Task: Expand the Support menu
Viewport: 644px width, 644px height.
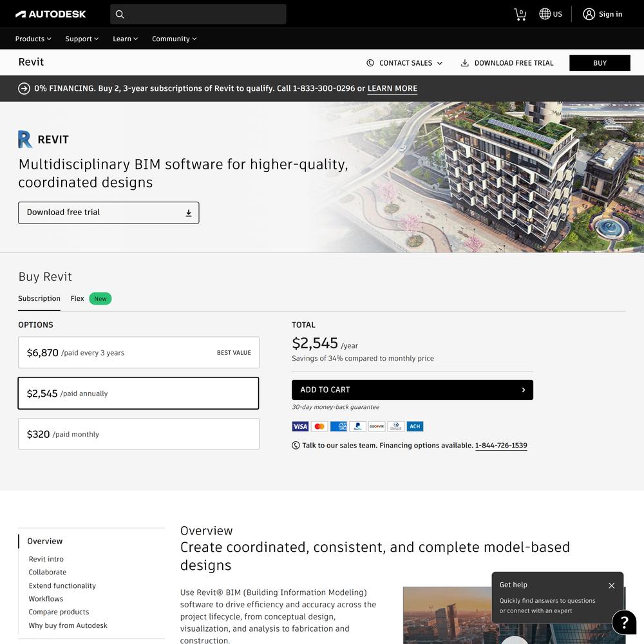Action: click(82, 39)
